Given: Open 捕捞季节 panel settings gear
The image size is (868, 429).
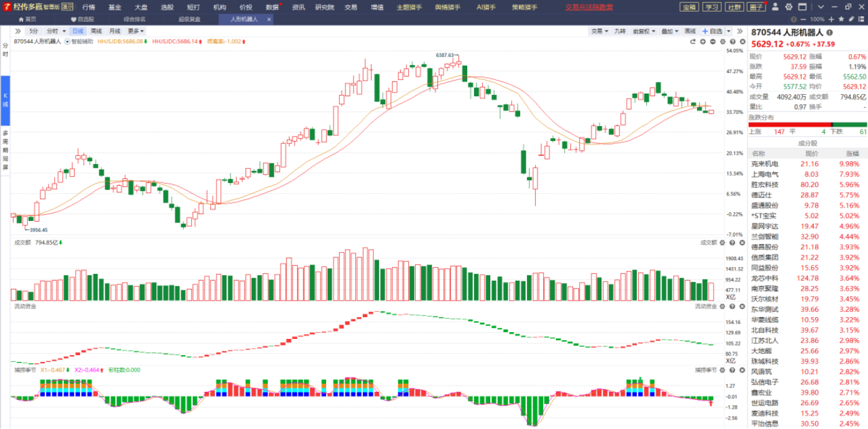Looking at the screenshot, I should click(x=722, y=370).
